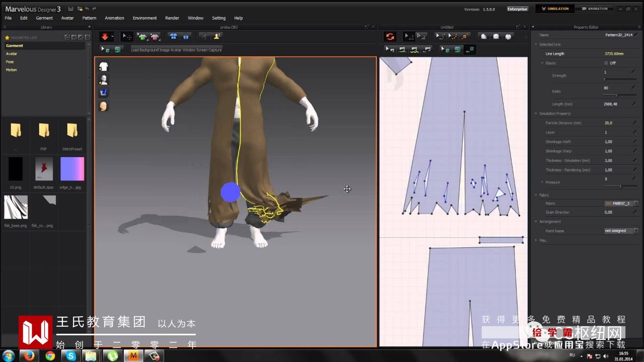Collapse the Arrangement section
This screenshot has height=362, width=644.
point(536,222)
